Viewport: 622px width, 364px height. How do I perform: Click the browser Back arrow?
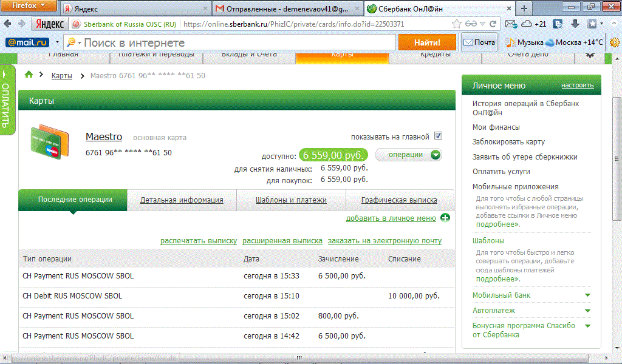7,24
